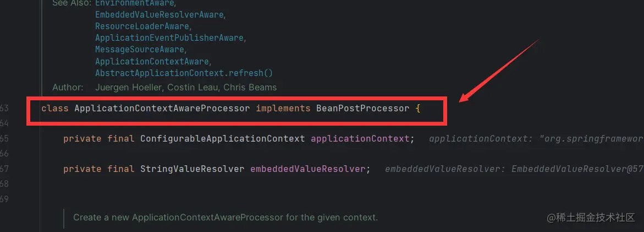644x232 pixels.
Task: Click the 'Create a new ApplicationContextAwareProcessor' doc comment
Action: 225,217
